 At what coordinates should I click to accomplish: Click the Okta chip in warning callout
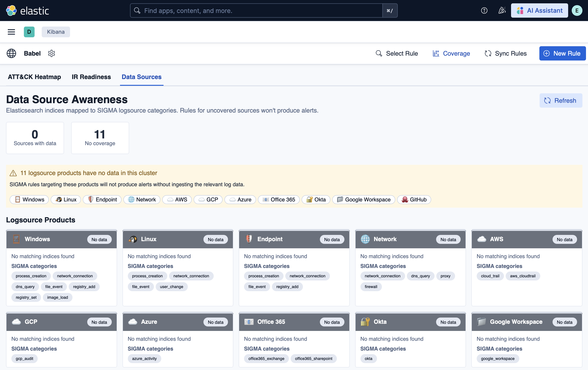316,199
